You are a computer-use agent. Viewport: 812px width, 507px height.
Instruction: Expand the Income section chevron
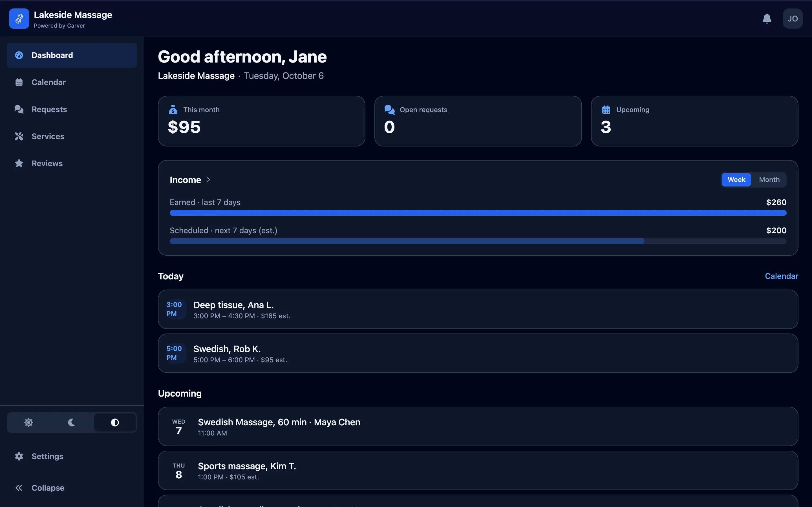208,180
